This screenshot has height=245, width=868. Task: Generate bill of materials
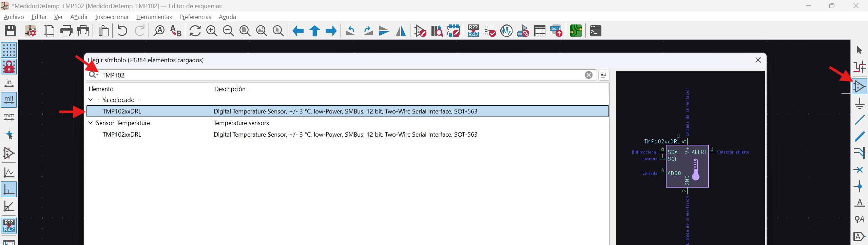click(556, 31)
